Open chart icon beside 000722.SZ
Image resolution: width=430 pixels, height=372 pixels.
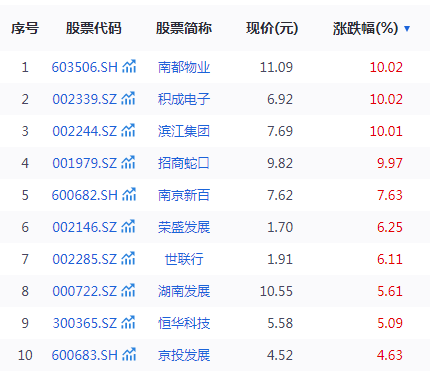point(128,290)
